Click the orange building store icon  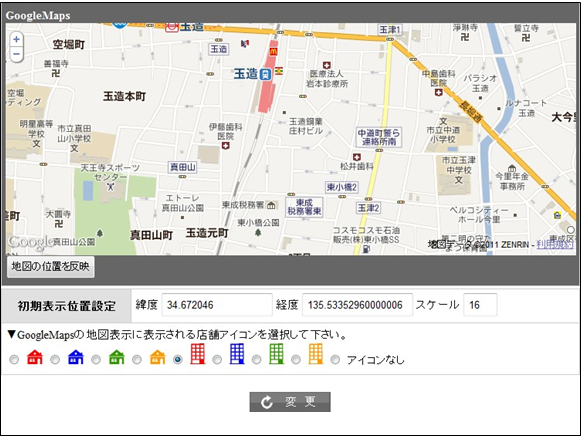pyautogui.click(x=315, y=354)
